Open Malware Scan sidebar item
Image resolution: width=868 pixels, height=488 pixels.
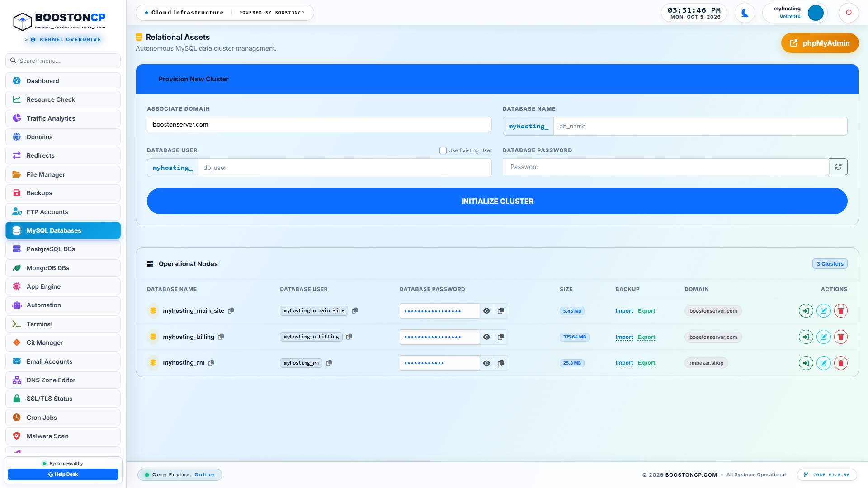(63, 436)
